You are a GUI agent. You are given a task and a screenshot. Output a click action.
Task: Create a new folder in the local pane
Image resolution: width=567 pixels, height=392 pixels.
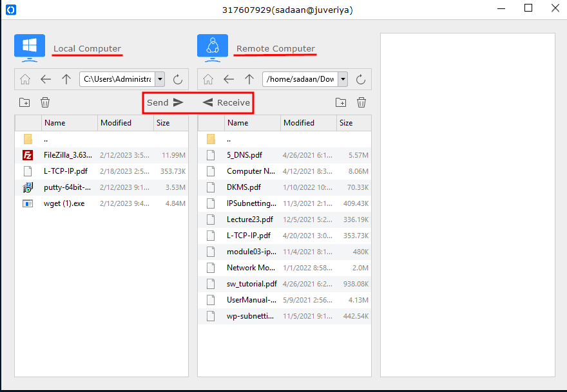pyautogui.click(x=24, y=102)
